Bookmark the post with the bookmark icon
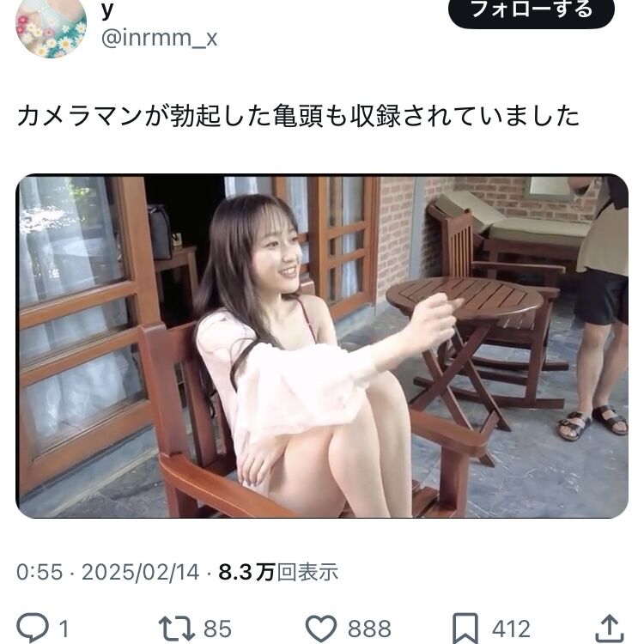The height and width of the screenshot is (644, 644). [x=465, y=629]
